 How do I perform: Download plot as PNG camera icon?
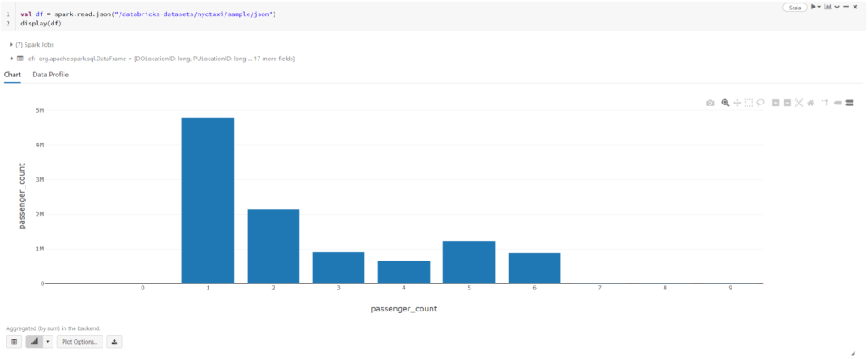710,103
